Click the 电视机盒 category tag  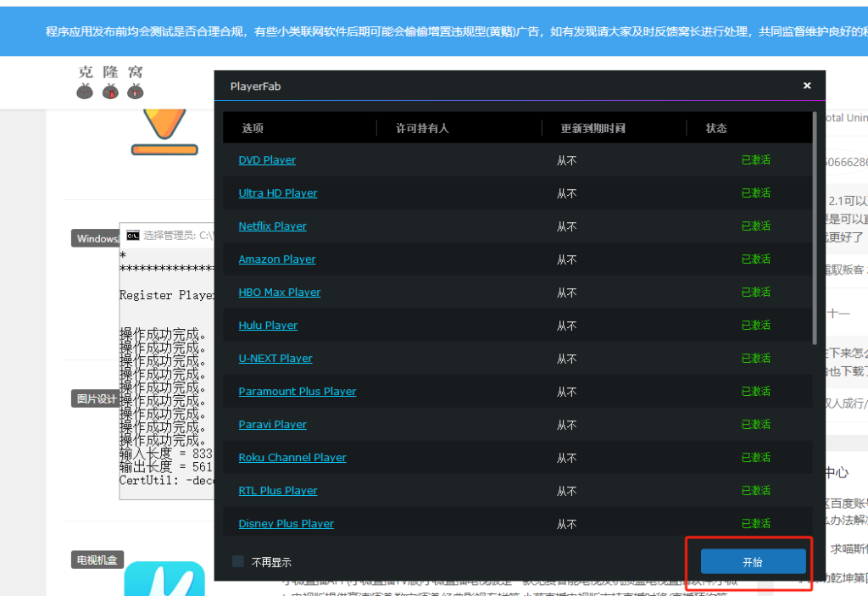tap(97, 560)
